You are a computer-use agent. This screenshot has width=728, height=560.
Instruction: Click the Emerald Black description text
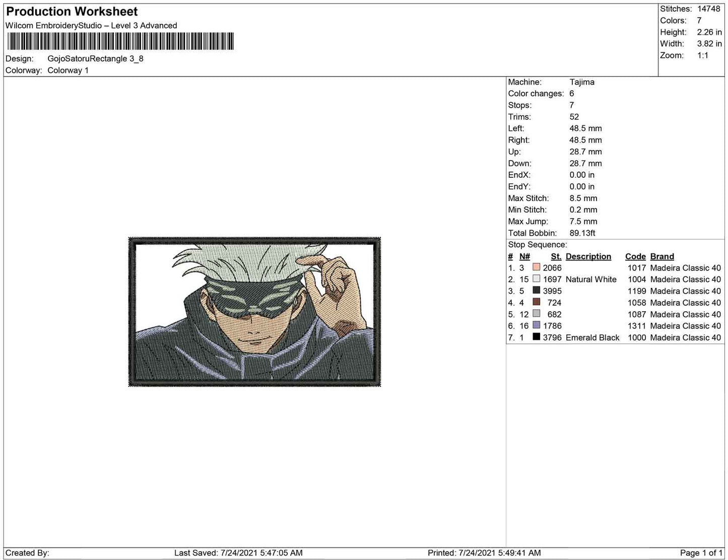pyautogui.click(x=592, y=337)
